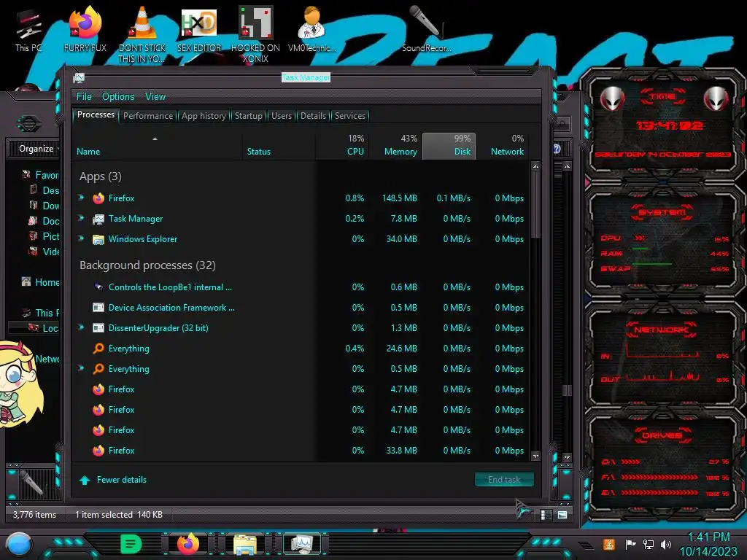The width and height of the screenshot is (747, 560).
Task: Open the File menu
Action: (x=84, y=97)
